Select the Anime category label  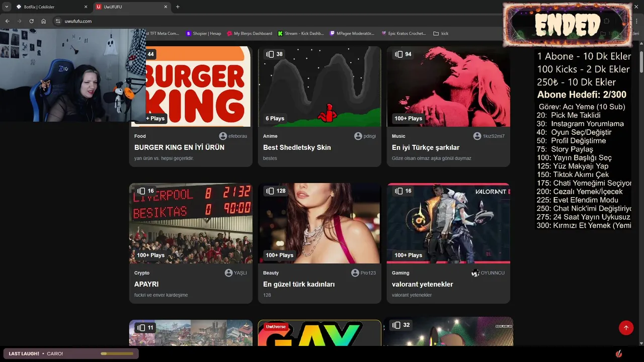[x=270, y=136]
